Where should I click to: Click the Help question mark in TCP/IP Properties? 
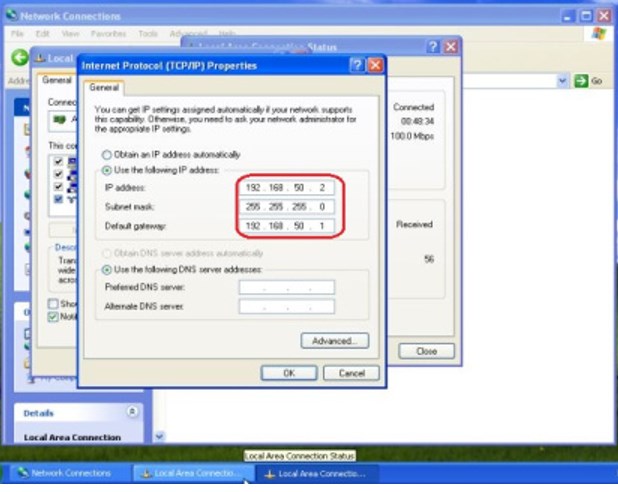tap(357, 65)
